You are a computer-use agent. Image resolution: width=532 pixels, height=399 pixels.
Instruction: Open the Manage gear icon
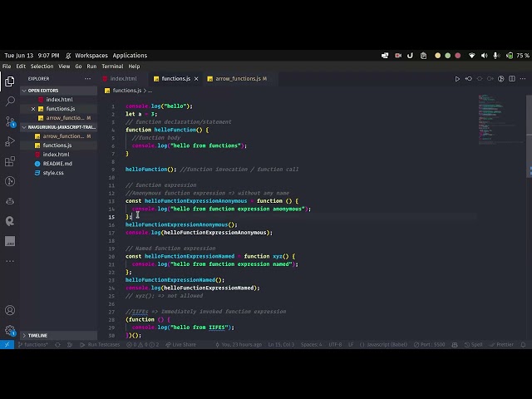10,330
